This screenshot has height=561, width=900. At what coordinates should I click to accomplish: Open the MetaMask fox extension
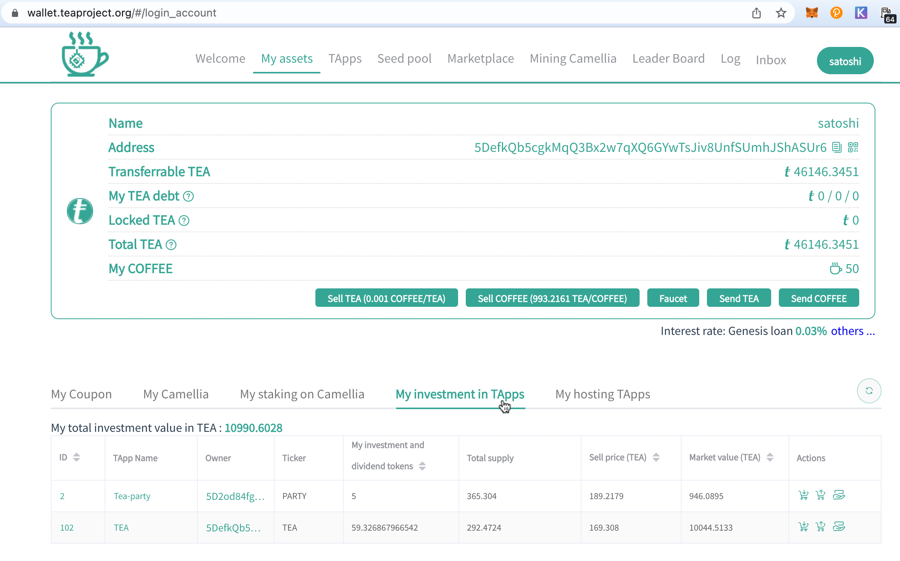coord(812,13)
